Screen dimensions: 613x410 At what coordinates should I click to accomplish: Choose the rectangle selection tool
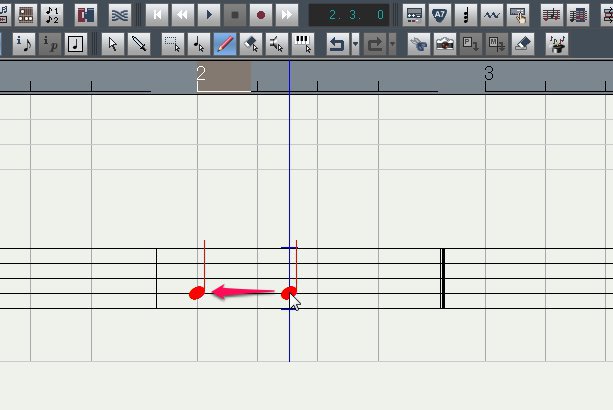click(172, 45)
